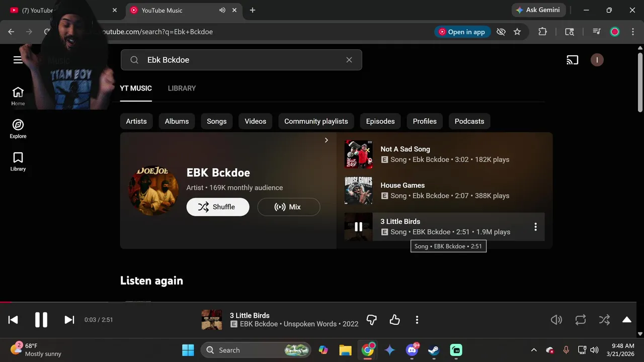Open Chrome media controls icon
The width and height of the screenshot is (644, 362).
pyautogui.click(x=597, y=32)
